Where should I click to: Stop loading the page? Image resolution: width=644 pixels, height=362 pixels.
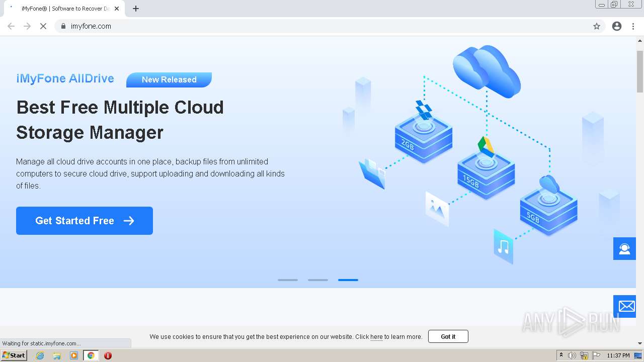click(43, 26)
